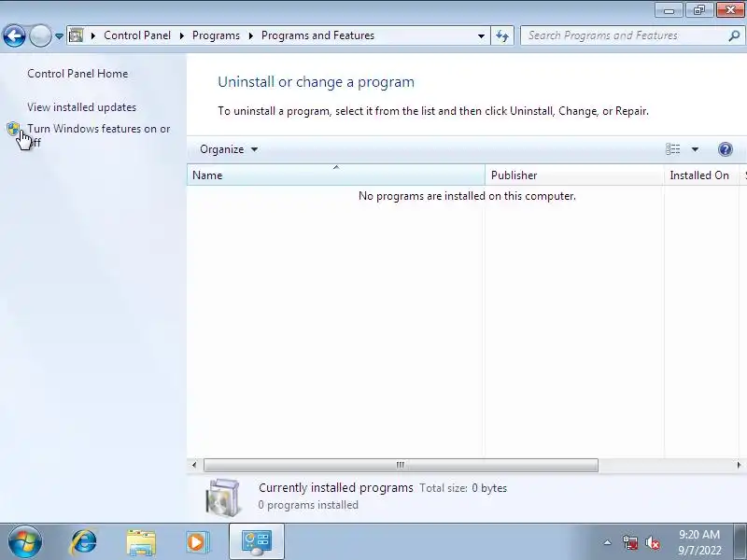Open Windows Explorer from the taskbar
The height and width of the screenshot is (560, 747).
point(141,542)
